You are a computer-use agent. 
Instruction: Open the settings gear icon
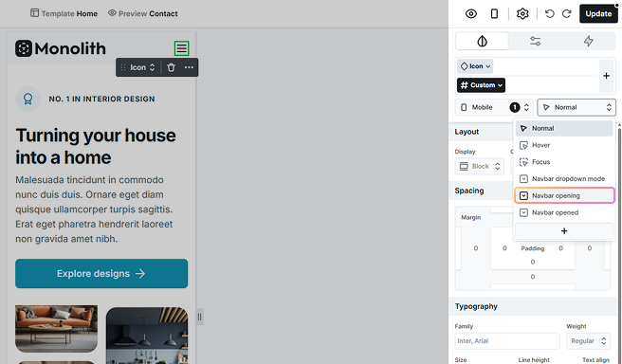click(x=522, y=14)
